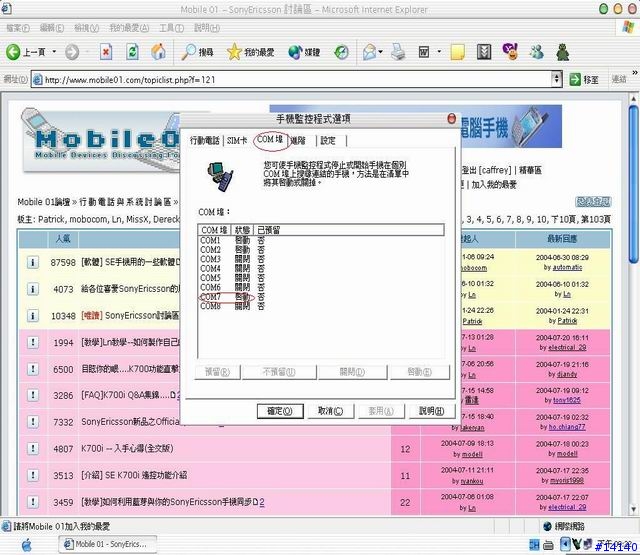Open the Media globe toolbar button
Screen dimensions: 640x555
coord(304,52)
